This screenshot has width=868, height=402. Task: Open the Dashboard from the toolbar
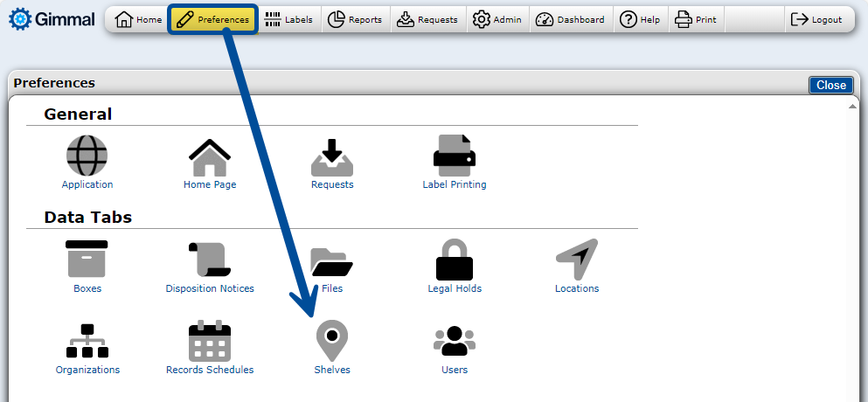click(570, 19)
